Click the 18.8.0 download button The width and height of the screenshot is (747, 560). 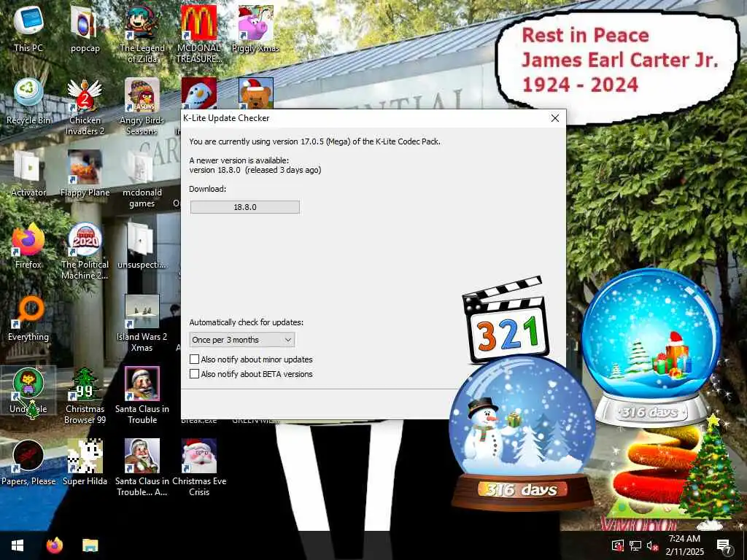click(245, 207)
